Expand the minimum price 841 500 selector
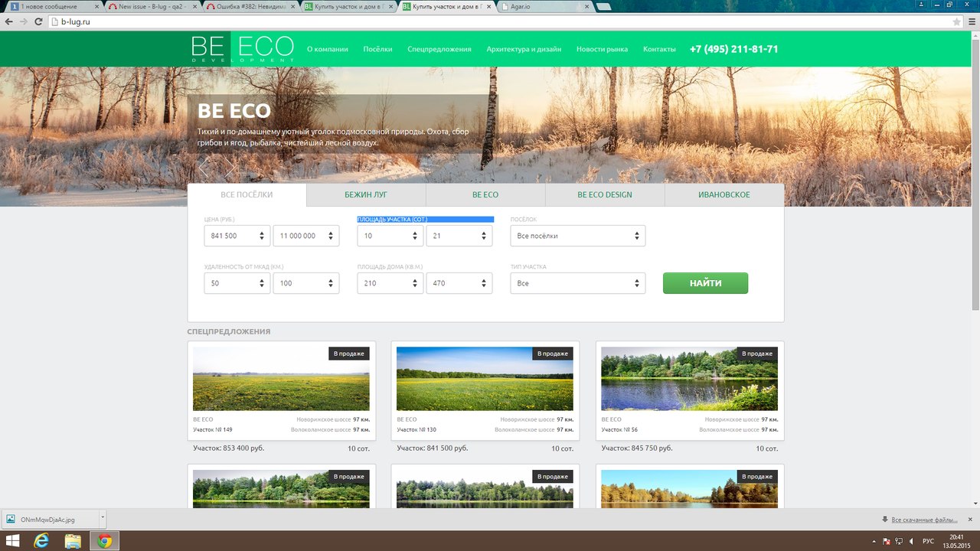The image size is (980, 551). pos(237,236)
